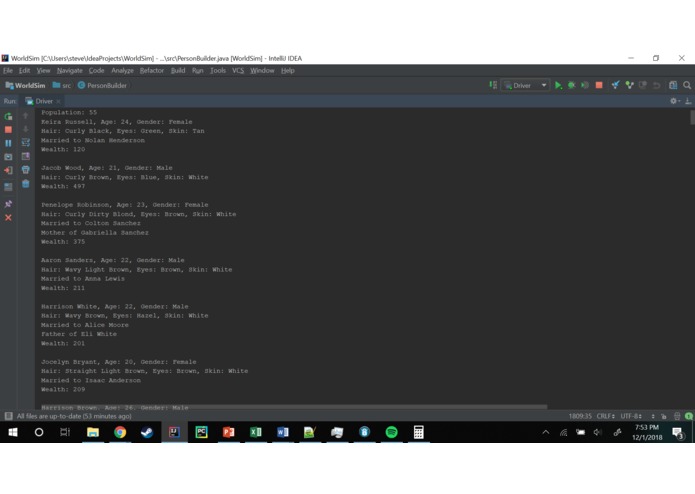Image resolution: width=695 pixels, height=494 pixels.
Task: Print the console output
Action: (x=26, y=170)
